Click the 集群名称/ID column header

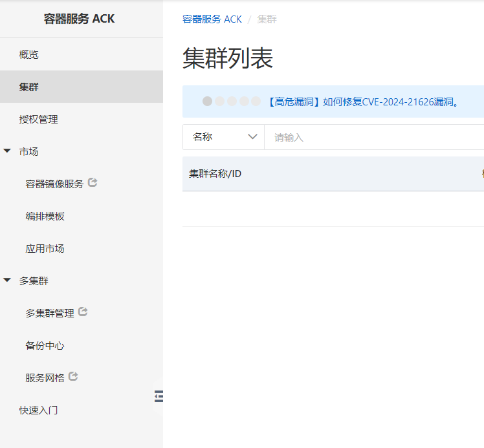[215, 174]
